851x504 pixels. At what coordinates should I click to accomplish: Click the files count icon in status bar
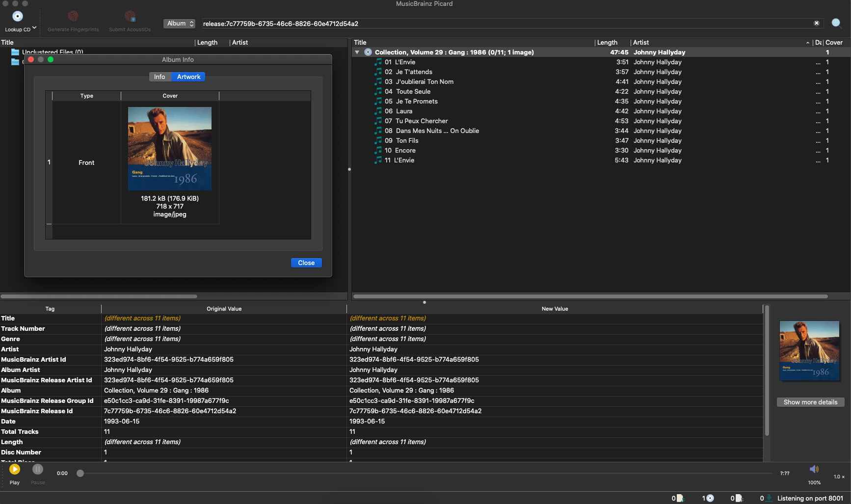(680, 499)
